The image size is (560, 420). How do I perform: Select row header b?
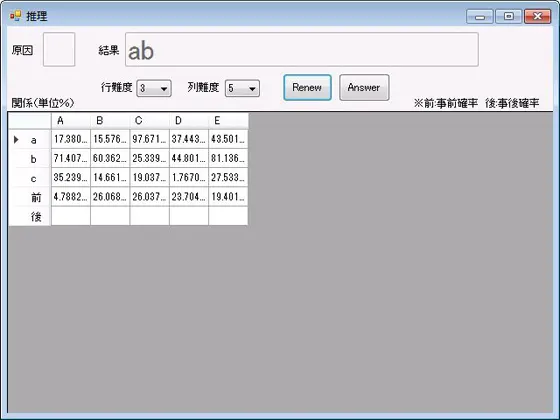pos(30,158)
